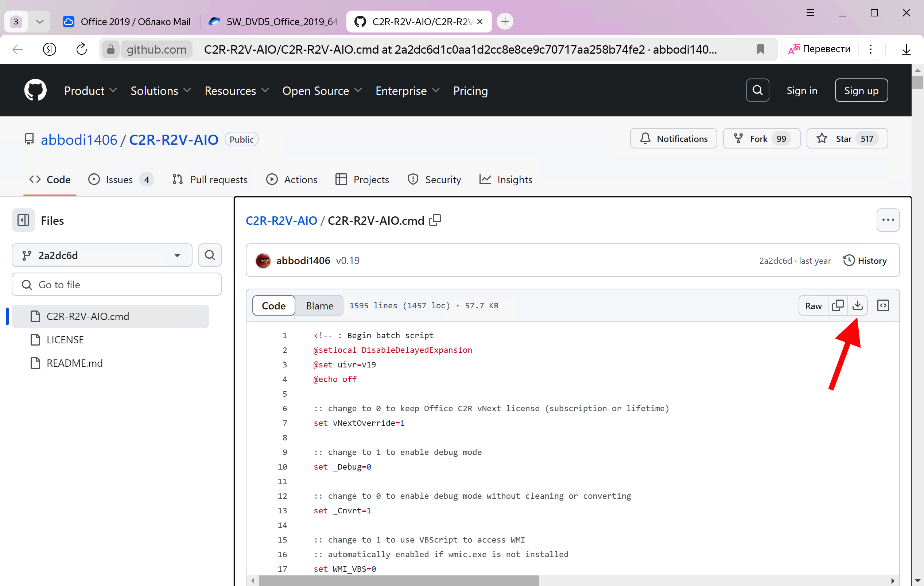The width and height of the screenshot is (924, 586).
Task: Open the Projects tab
Action: click(x=362, y=179)
